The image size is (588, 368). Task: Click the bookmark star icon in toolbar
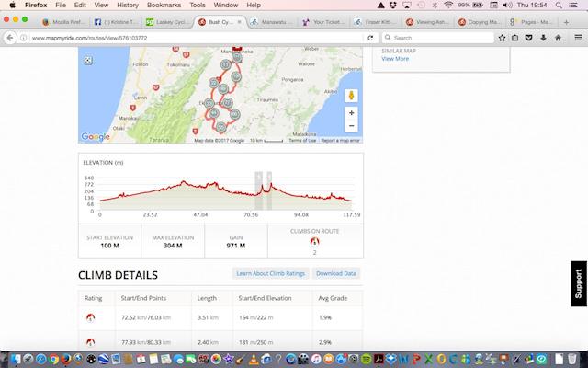coord(499,38)
